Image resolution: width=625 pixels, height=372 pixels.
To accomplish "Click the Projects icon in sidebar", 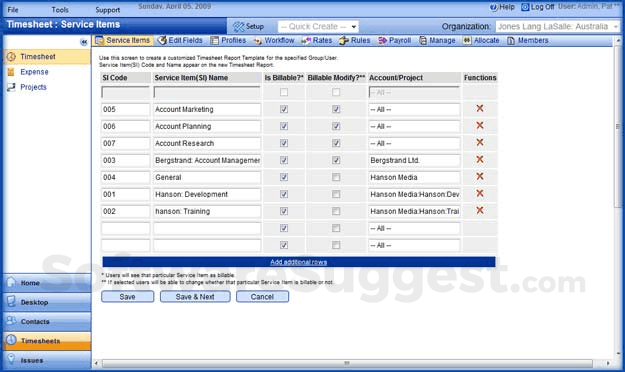I will point(11,87).
